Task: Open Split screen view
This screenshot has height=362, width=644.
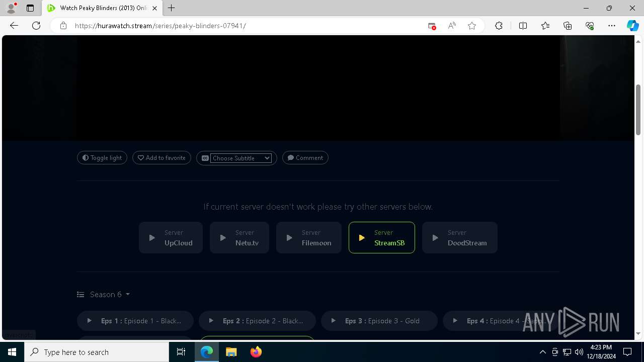Action: pos(523,26)
